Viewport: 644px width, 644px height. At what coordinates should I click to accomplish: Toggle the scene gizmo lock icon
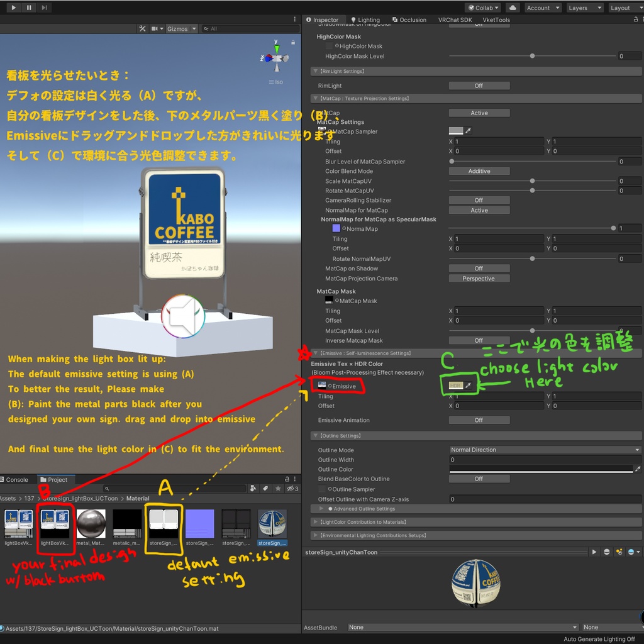[293, 42]
